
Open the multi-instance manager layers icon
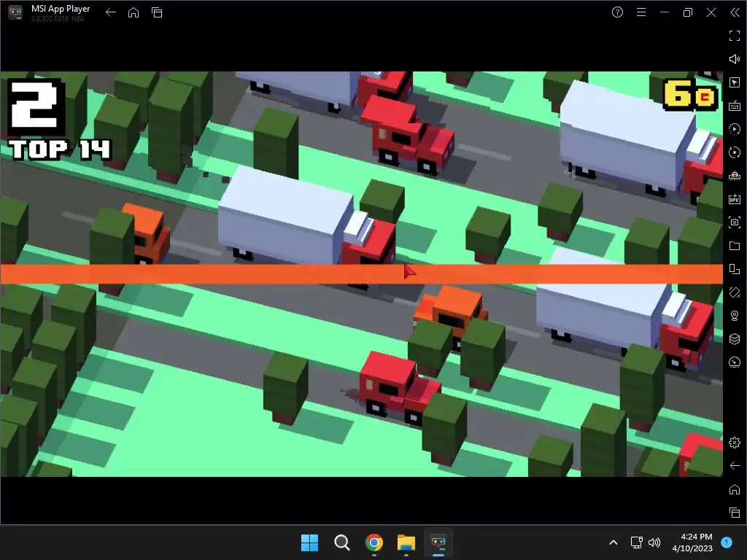[x=735, y=339]
